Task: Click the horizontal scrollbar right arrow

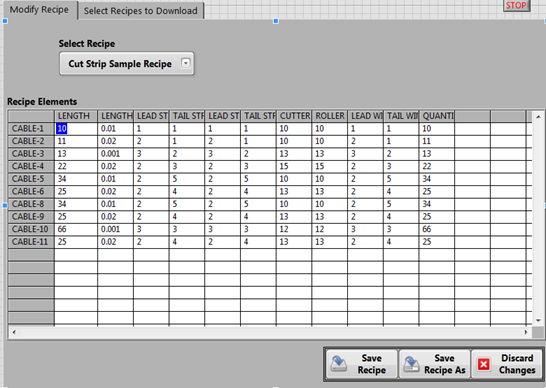Action: (x=526, y=332)
